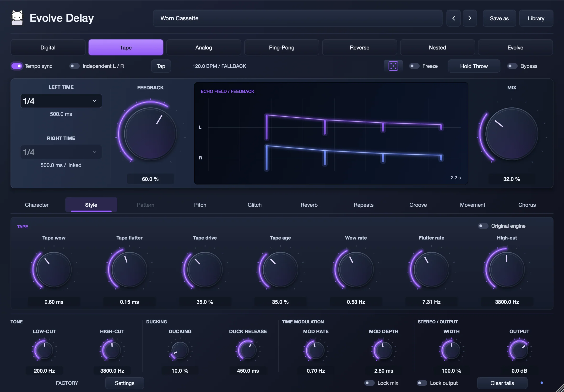Go to previous preset with left arrow

(x=453, y=18)
